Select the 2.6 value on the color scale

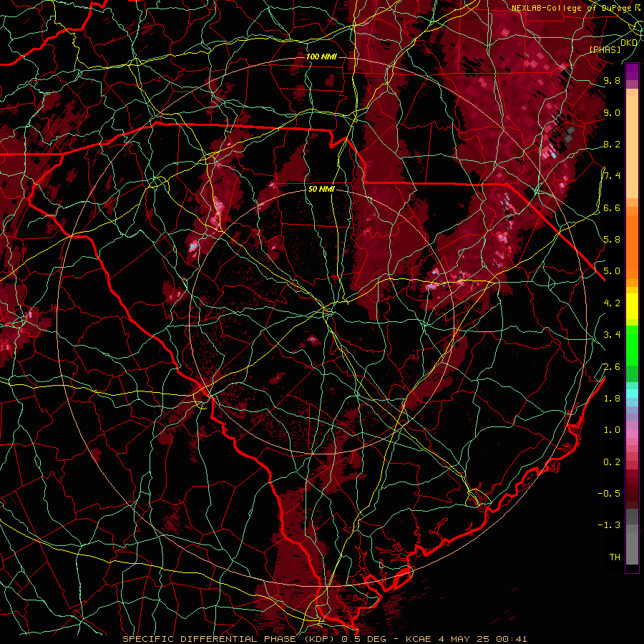pyautogui.click(x=612, y=367)
